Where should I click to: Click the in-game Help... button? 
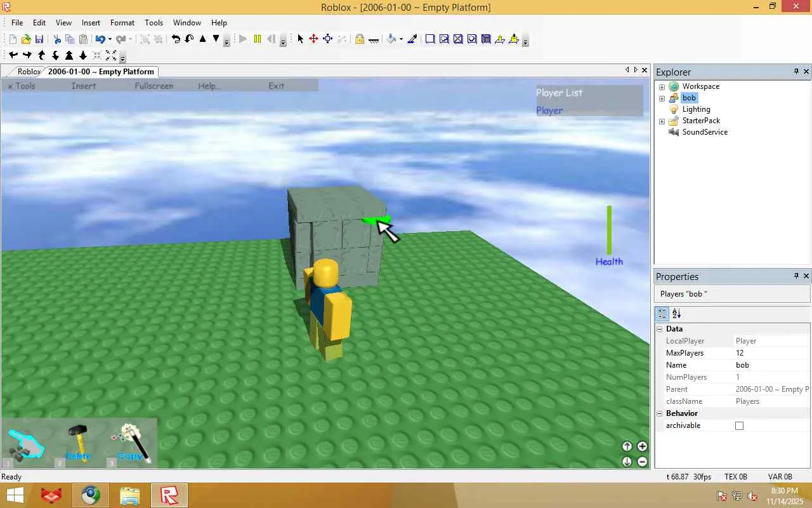point(209,86)
